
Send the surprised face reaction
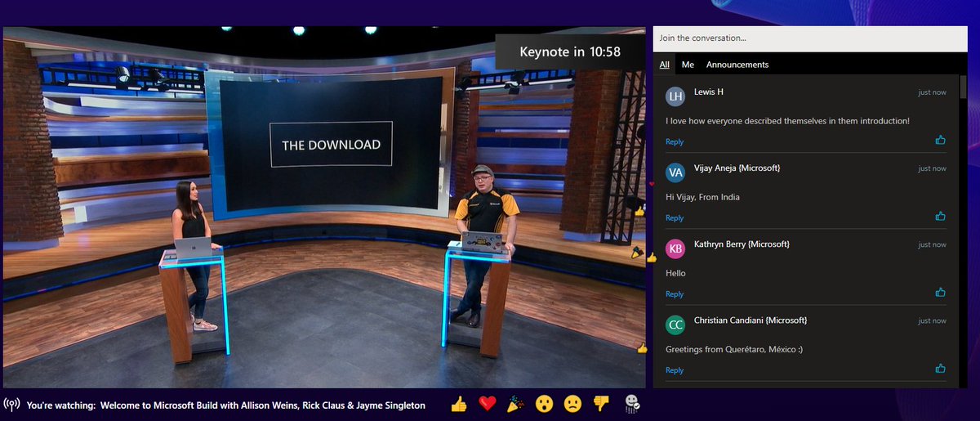coord(545,404)
